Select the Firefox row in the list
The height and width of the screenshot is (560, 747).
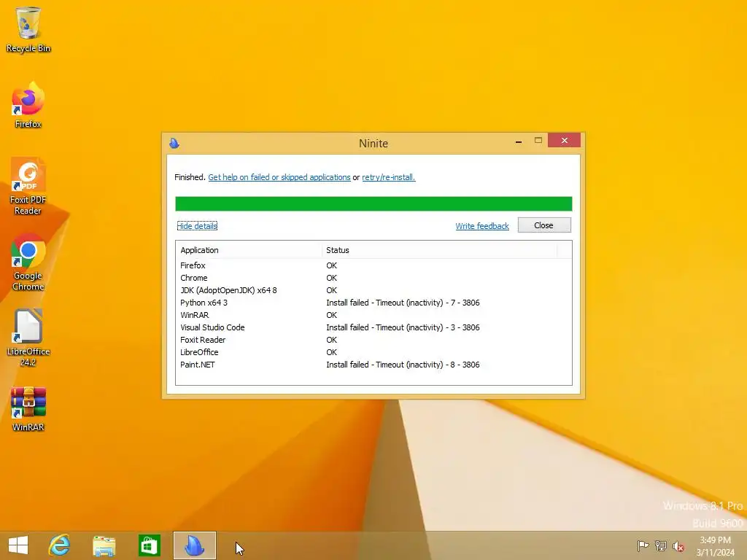click(373, 265)
